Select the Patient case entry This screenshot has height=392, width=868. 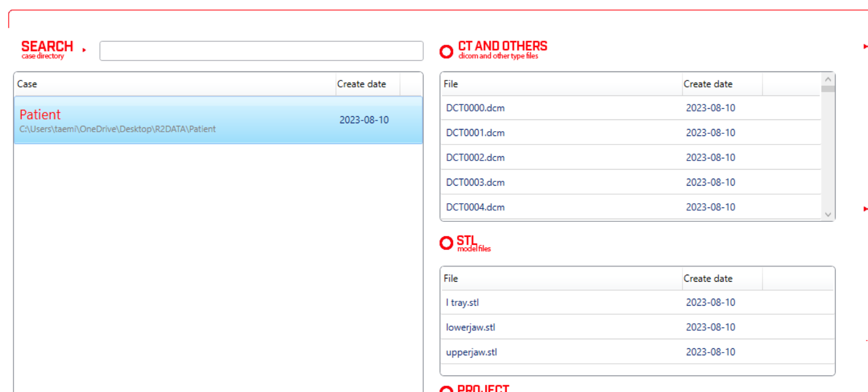point(218,120)
